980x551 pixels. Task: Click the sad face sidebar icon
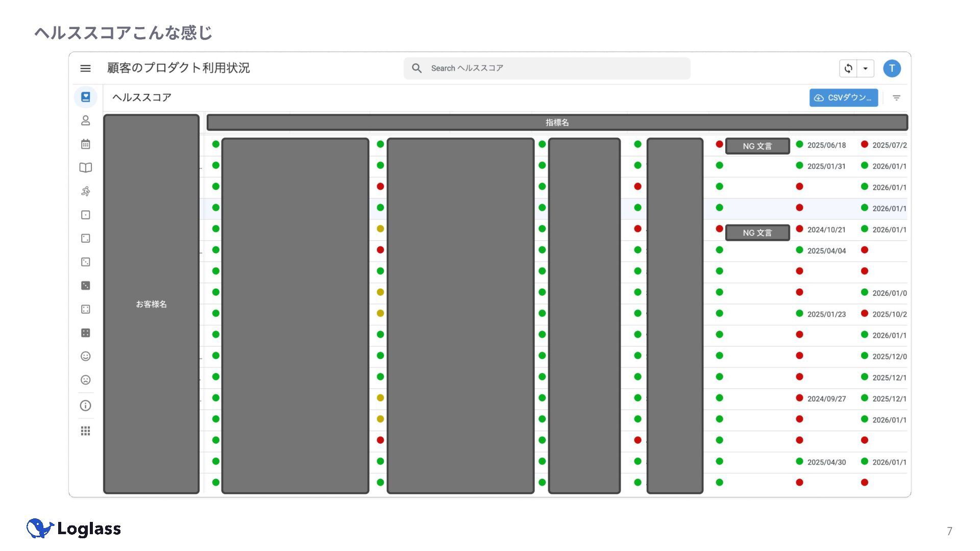click(x=85, y=380)
